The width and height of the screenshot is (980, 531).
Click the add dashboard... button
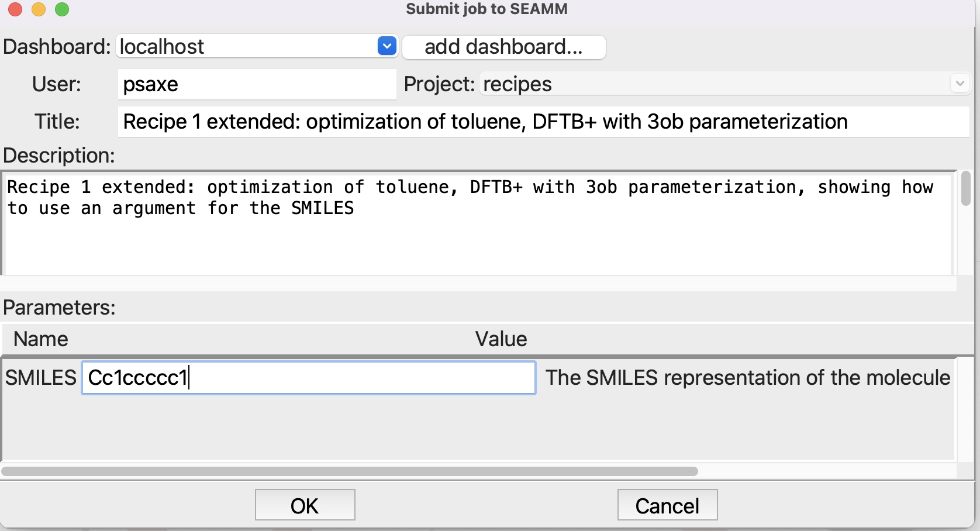[503, 47]
